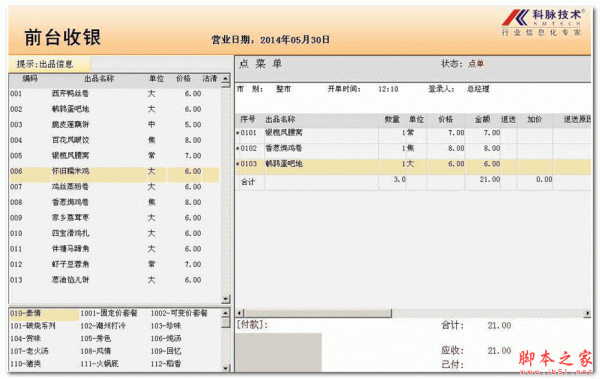
Task: Switch to category 101
Action: (x=33, y=326)
